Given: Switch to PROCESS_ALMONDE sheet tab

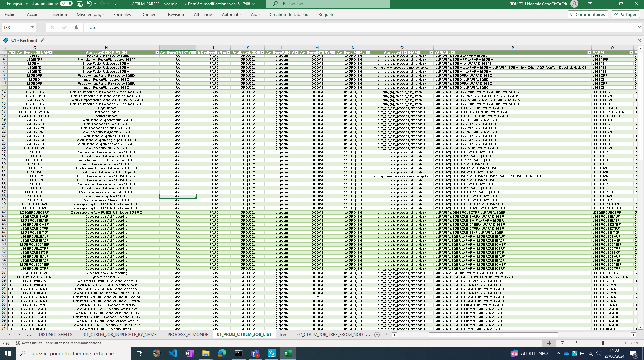Looking at the screenshot, I should [188, 335].
